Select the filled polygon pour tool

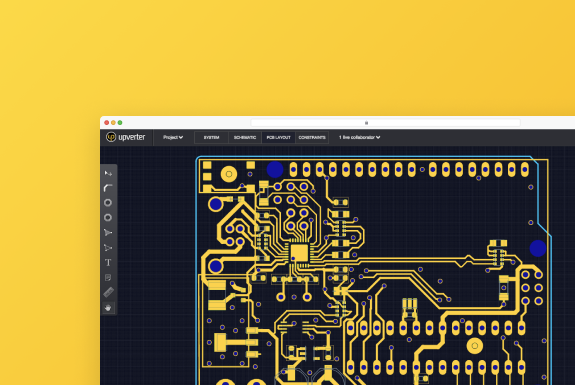tap(108, 233)
